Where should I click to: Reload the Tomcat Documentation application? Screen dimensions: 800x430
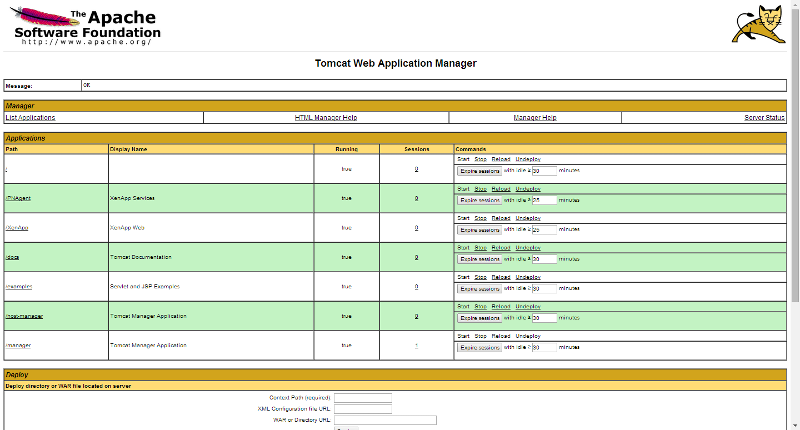pyautogui.click(x=501, y=248)
